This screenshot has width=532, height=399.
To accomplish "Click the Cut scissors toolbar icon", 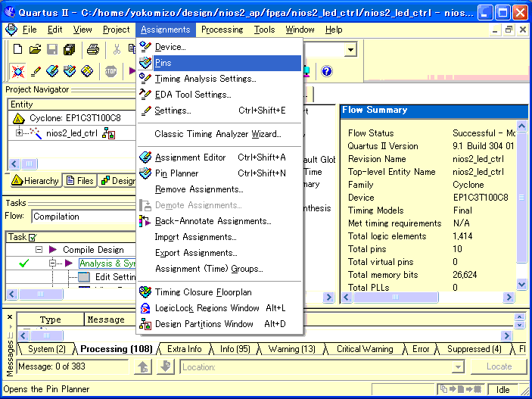I will tap(117, 49).
